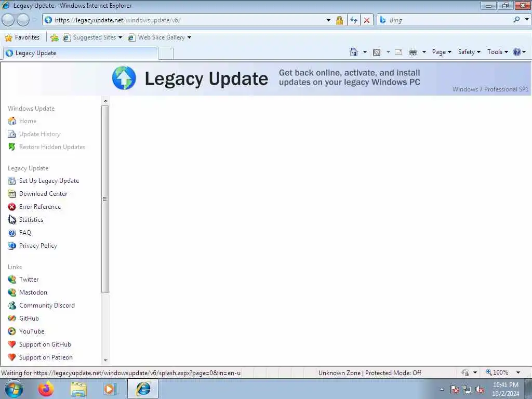532x399 pixels.
Task: Click the red Error Reference icon
Action: pyautogui.click(x=12, y=207)
